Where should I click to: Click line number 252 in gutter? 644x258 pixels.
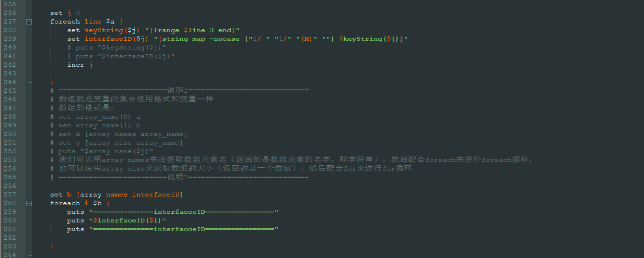coord(10,151)
